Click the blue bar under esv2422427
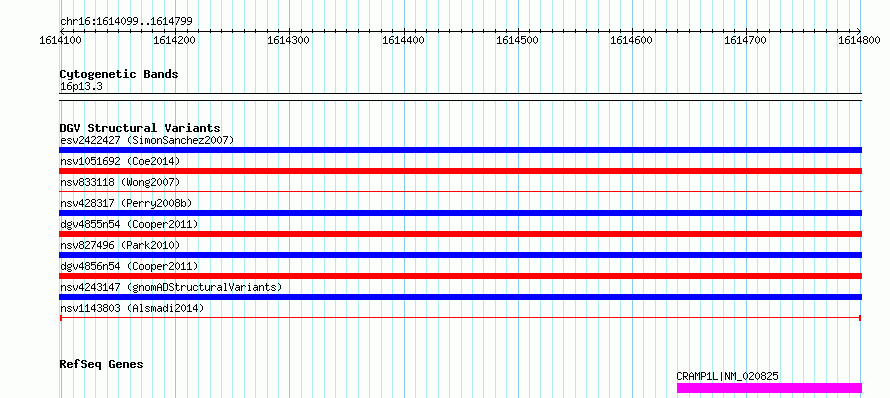The height and width of the screenshot is (398, 890). pos(460,150)
